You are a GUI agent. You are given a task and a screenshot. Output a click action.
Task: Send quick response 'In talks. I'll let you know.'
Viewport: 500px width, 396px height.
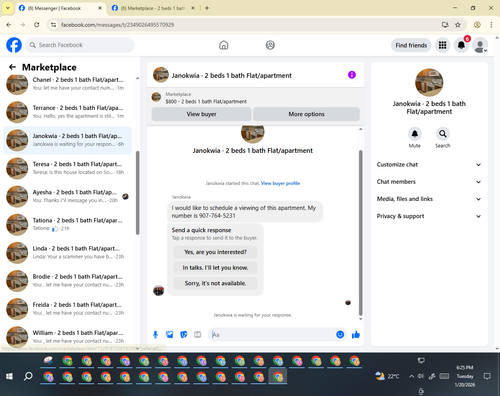[215, 268]
